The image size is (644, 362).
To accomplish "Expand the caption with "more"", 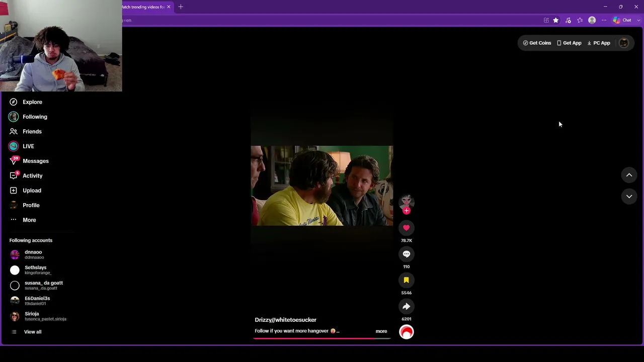I will click(x=381, y=331).
